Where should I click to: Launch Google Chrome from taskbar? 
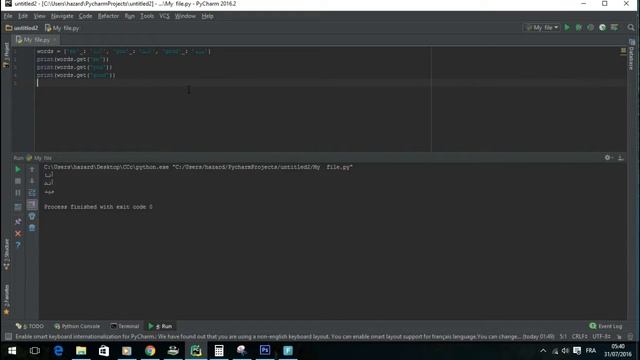150,351
